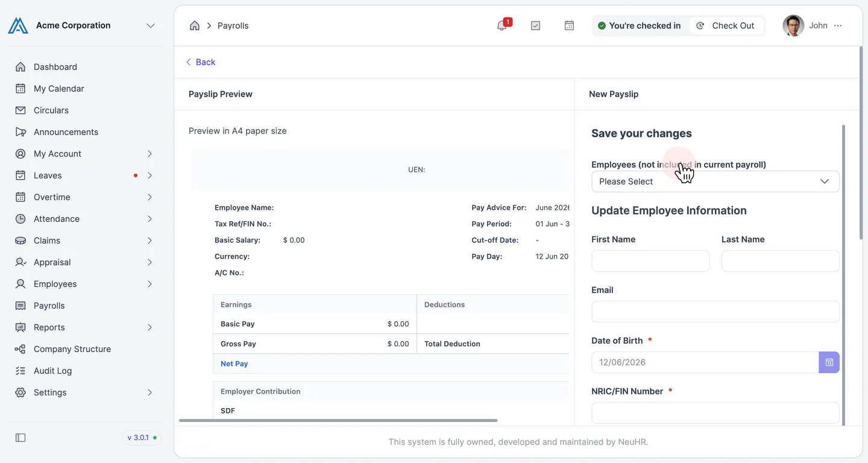The image size is (868, 463).
Task: Click the Attendance clock icon
Action: (20, 219)
